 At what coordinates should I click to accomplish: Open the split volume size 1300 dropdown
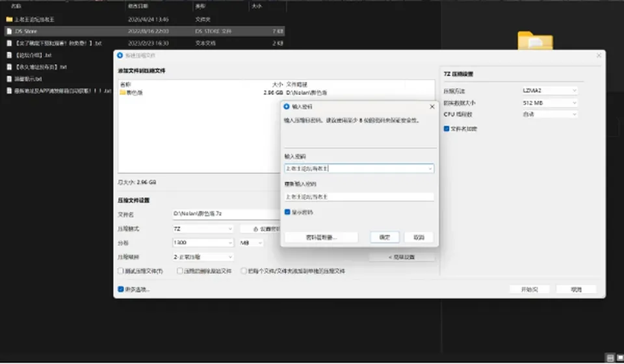click(203, 242)
